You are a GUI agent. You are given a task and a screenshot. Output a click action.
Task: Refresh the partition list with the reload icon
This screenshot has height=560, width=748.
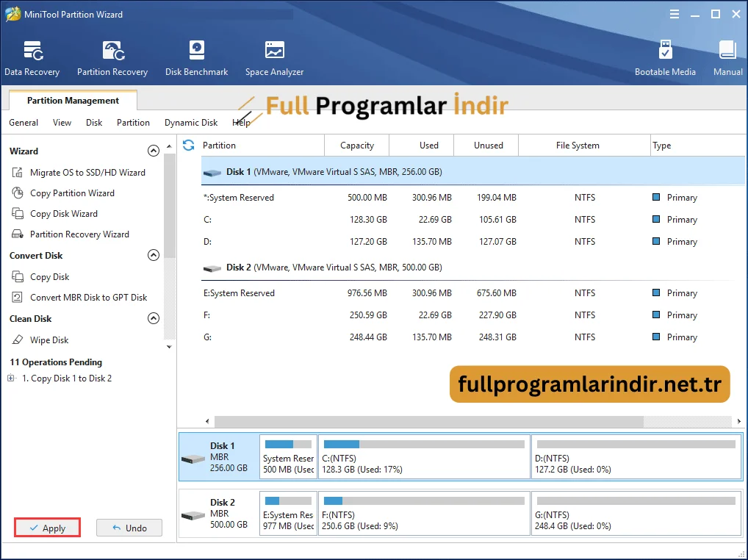[188, 145]
